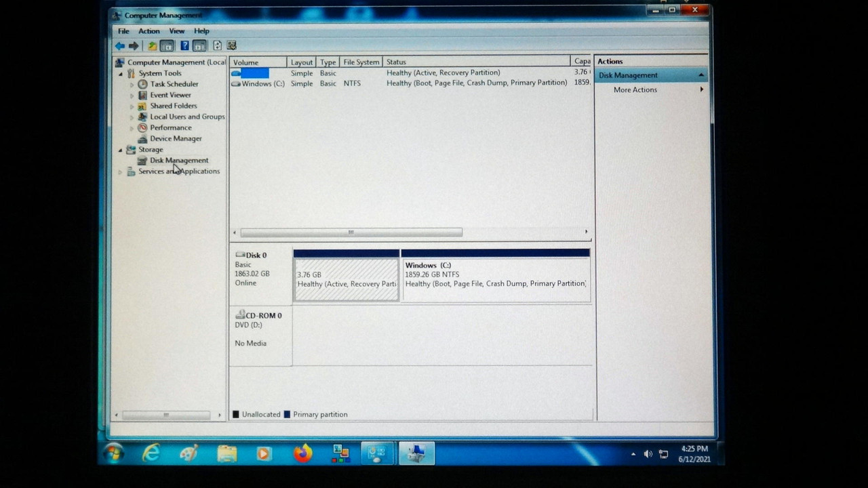
Task: Click the blue Help question mark icon
Action: pos(184,46)
